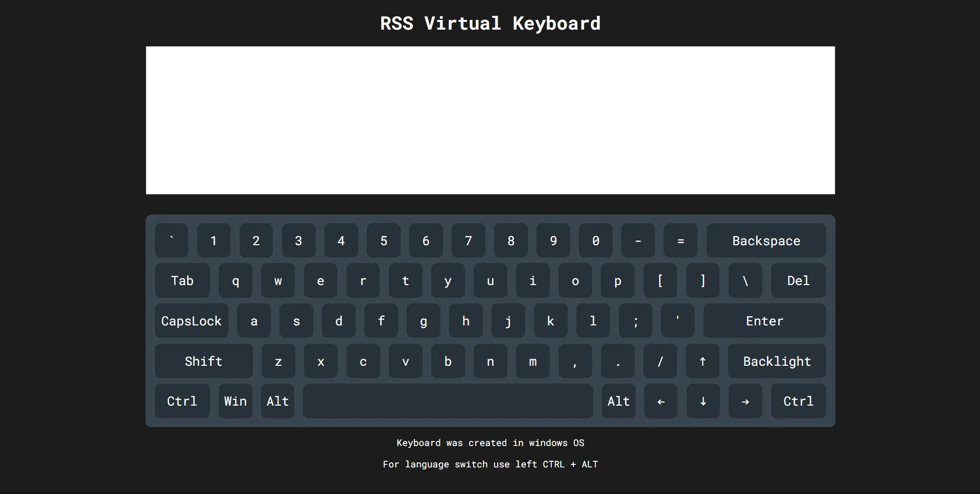Click the Backspace key
The width and height of the screenshot is (980, 494).
coord(766,241)
